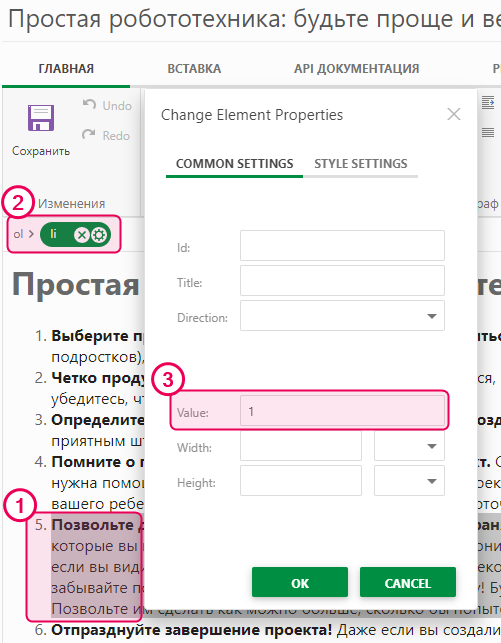Open li element settings via gear icon

pyautogui.click(x=99, y=235)
